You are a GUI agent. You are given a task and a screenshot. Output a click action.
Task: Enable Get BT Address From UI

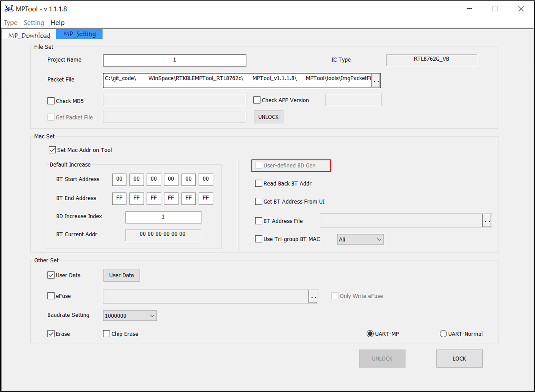(x=258, y=202)
